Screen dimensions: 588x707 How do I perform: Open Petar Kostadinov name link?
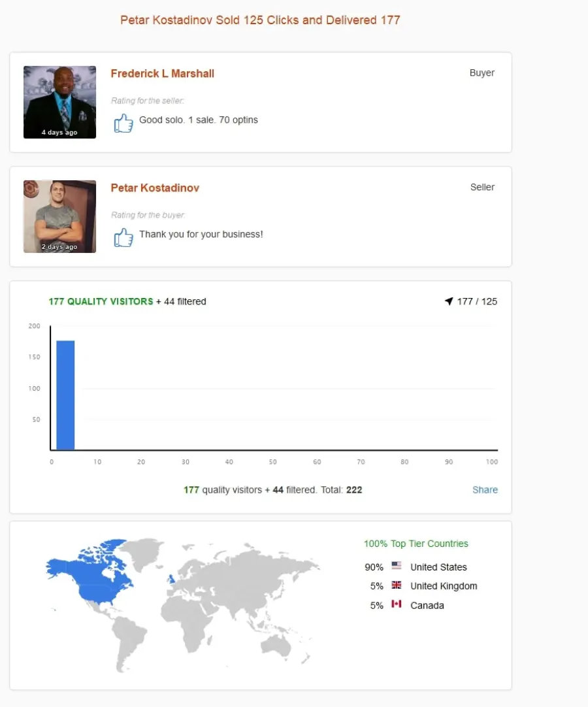[x=155, y=188]
